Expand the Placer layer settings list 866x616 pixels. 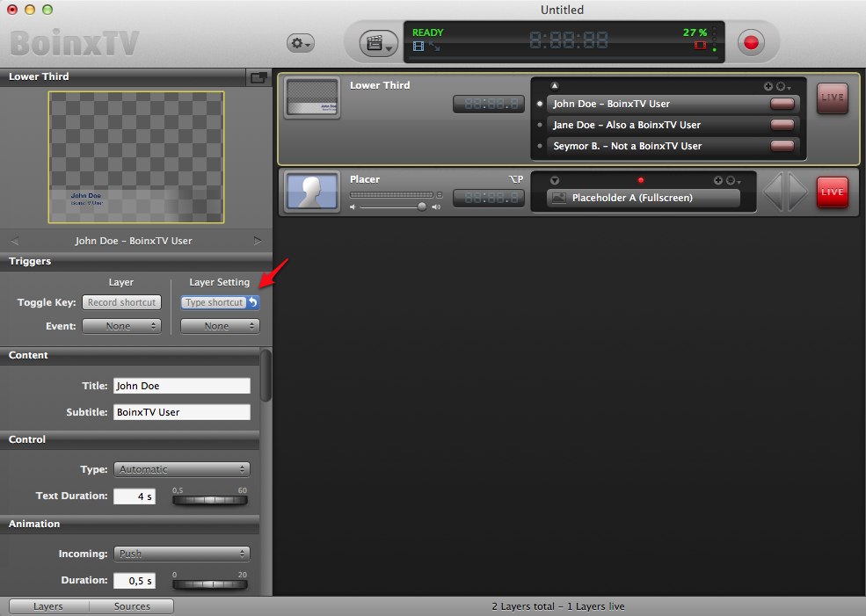555,180
